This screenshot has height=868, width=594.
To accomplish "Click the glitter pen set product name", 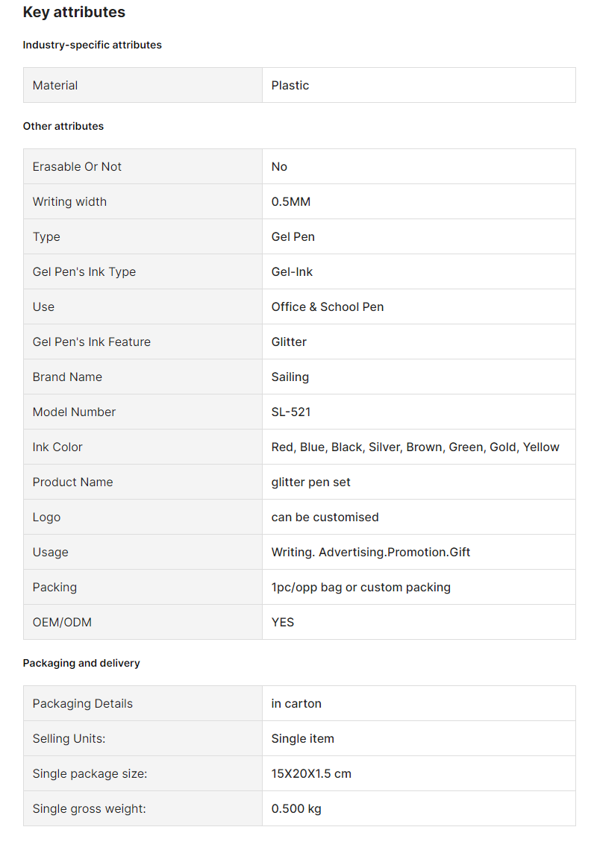I will (310, 482).
